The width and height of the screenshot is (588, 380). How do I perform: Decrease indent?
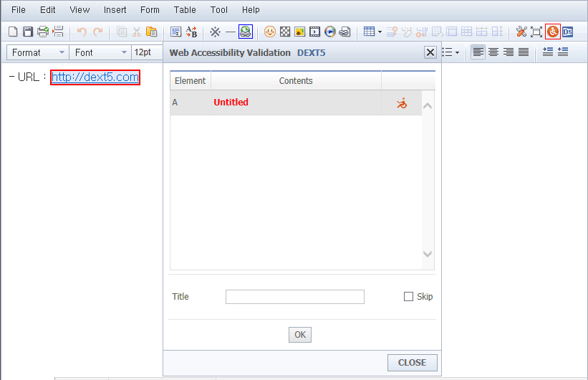tap(563, 52)
